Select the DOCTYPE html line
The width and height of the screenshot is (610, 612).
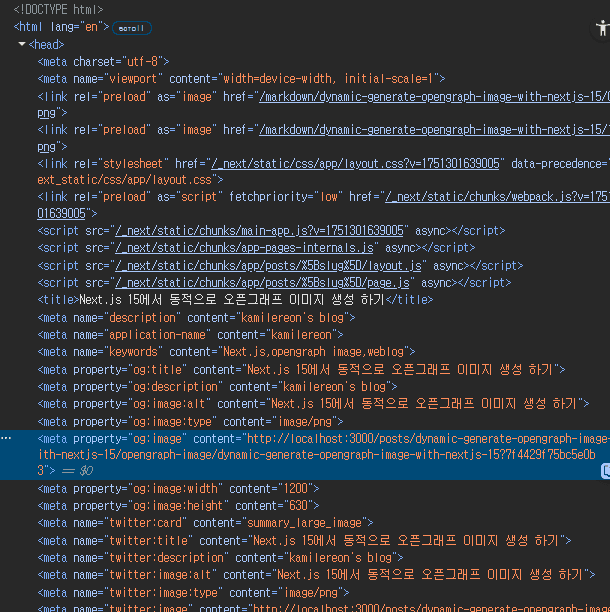tap(59, 9)
